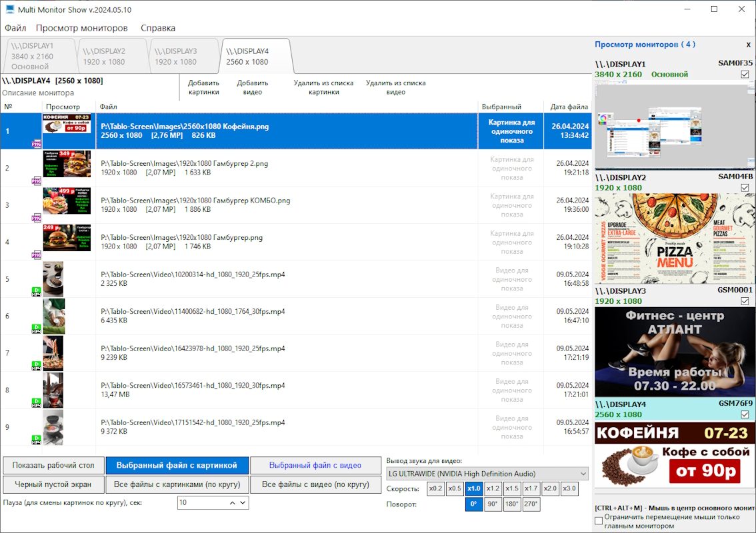This screenshot has height=533, width=756.
Task: Select video thumbnail in row 7
Action: point(53,353)
